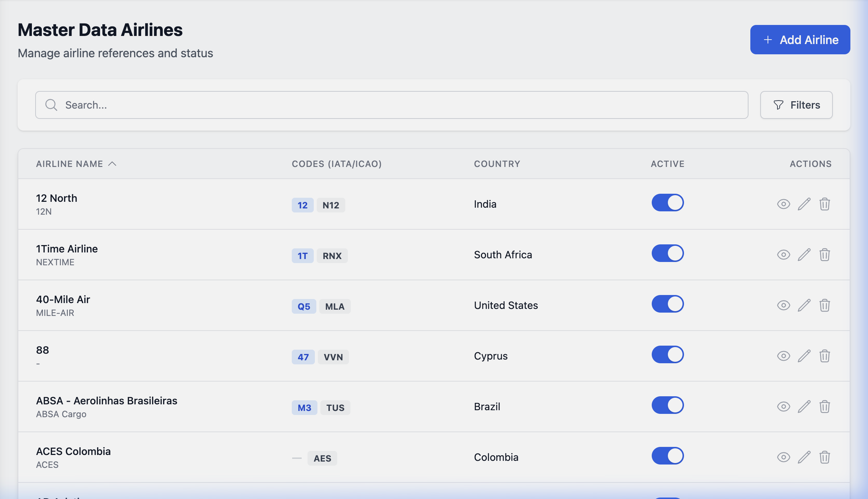The image size is (868, 499).
Task: Delete the 40-Mile Air entry
Action: [x=825, y=305]
